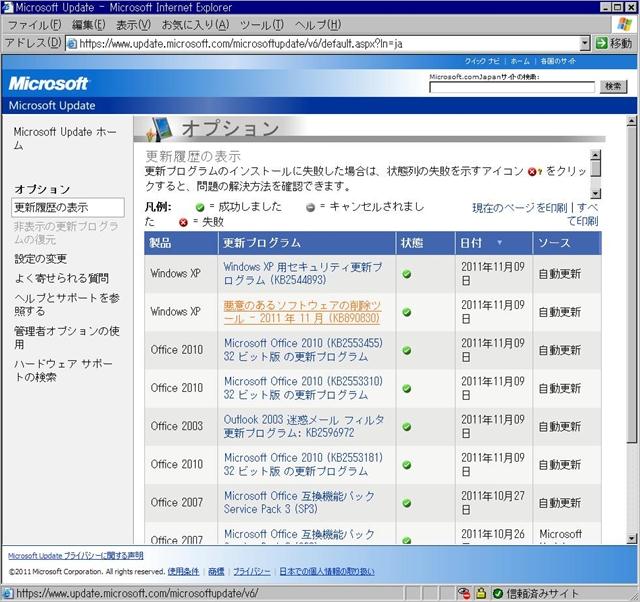640x602 pixels.
Task: Open the address bar dropdown arrow
Action: click(x=585, y=43)
